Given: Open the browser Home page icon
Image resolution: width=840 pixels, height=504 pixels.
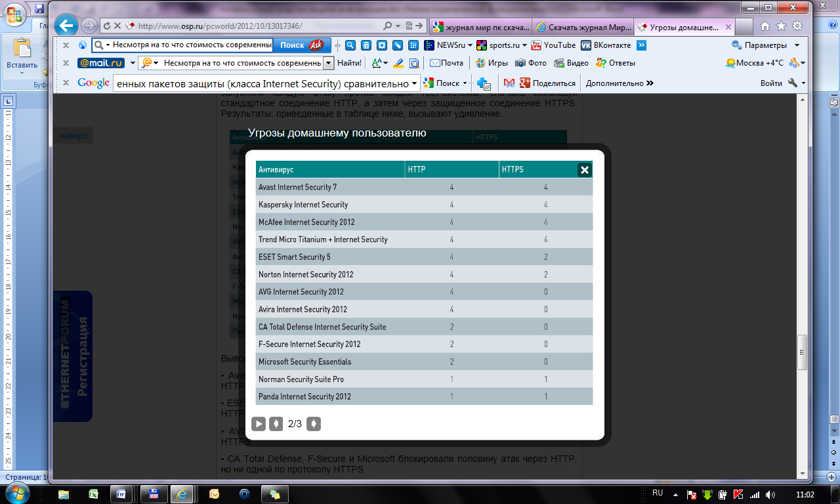Looking at the screenshot, I should [765, 26].
